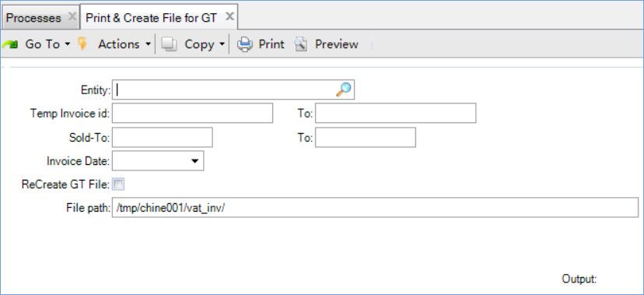Click the Copy toolbar label
Image resolution: width=644 pixels, height=295 pixels.
click(x=199, y=44)
